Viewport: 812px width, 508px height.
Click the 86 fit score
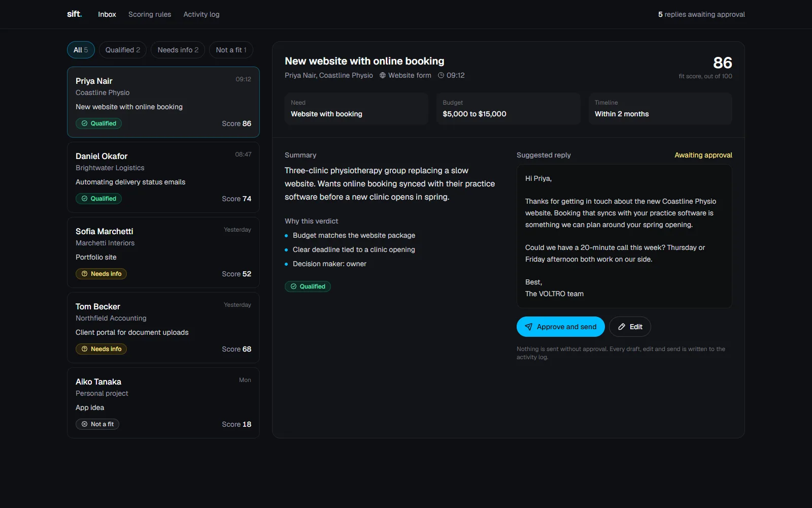click(723, 62)
